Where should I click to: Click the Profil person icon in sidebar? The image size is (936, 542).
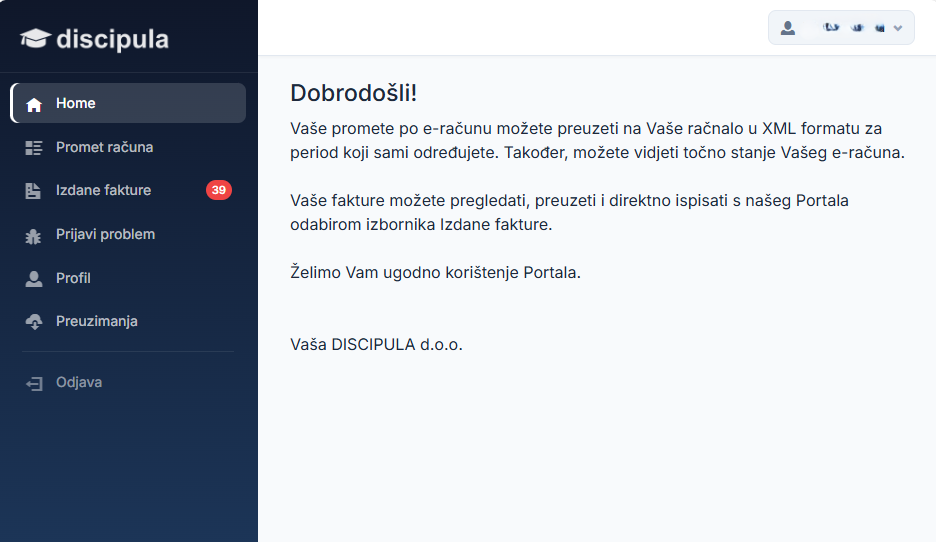(33, 279)
